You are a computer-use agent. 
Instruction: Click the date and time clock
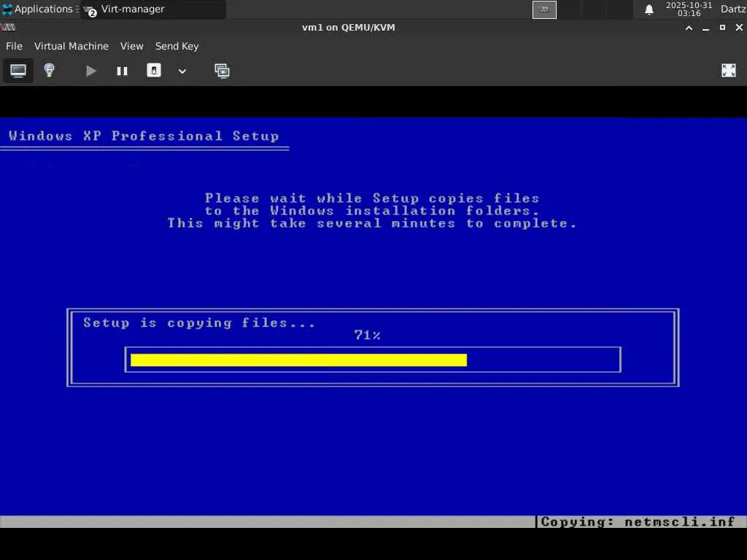click(x=689, y=9)
